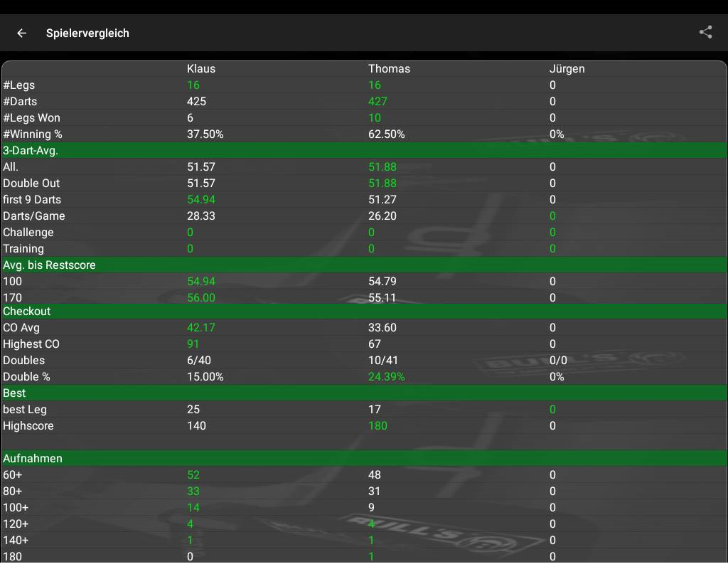The width and height of the screenshot is (728, 569).
Task: Click the Double % row label
Action: click(x=26, y=377)
